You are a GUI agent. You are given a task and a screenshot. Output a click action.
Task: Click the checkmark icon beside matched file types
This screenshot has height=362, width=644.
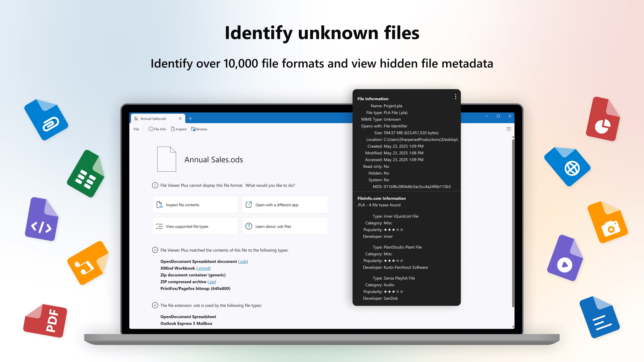(155, 250)
